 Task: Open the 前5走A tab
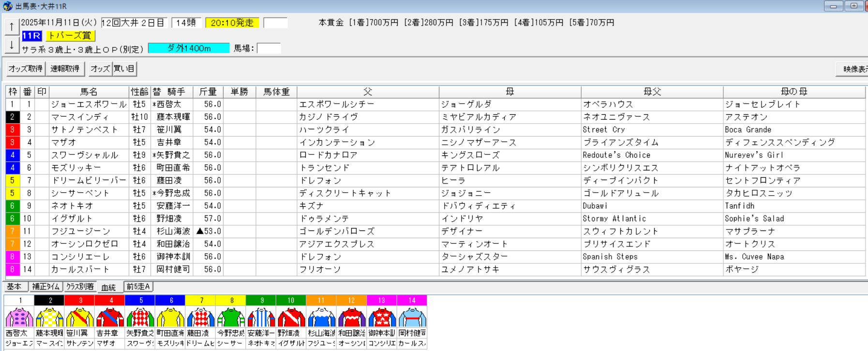coord(138,287)
